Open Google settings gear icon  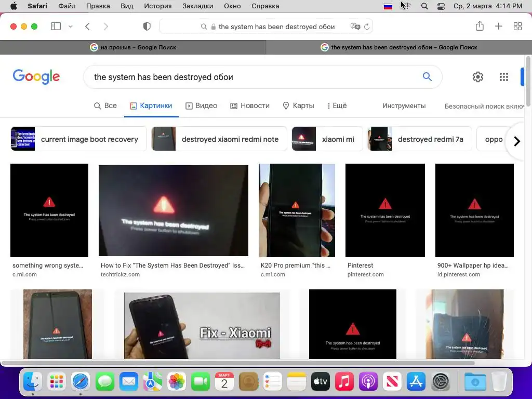tap(478, 77)
